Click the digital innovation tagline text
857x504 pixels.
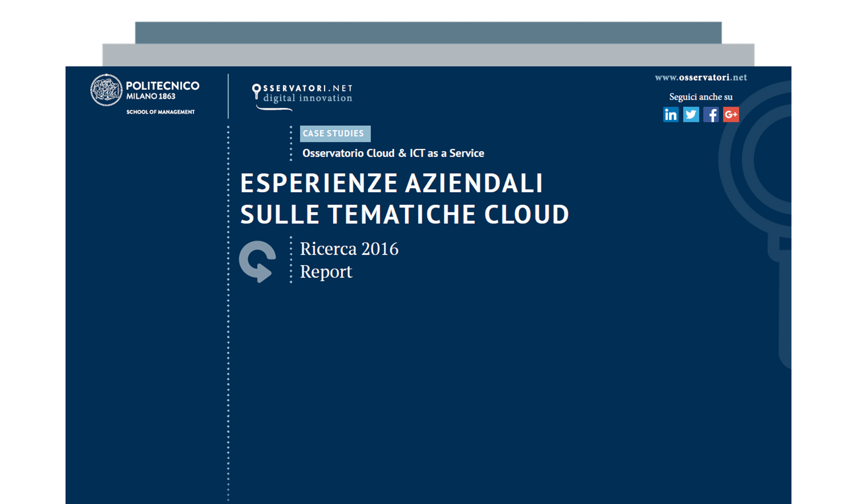tap(308, 98)
